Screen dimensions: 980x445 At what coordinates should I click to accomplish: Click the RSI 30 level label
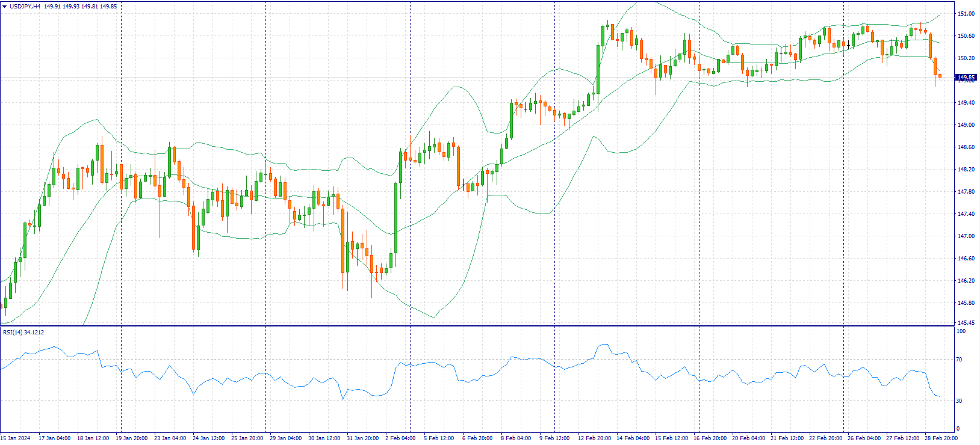tap(960, 401)
